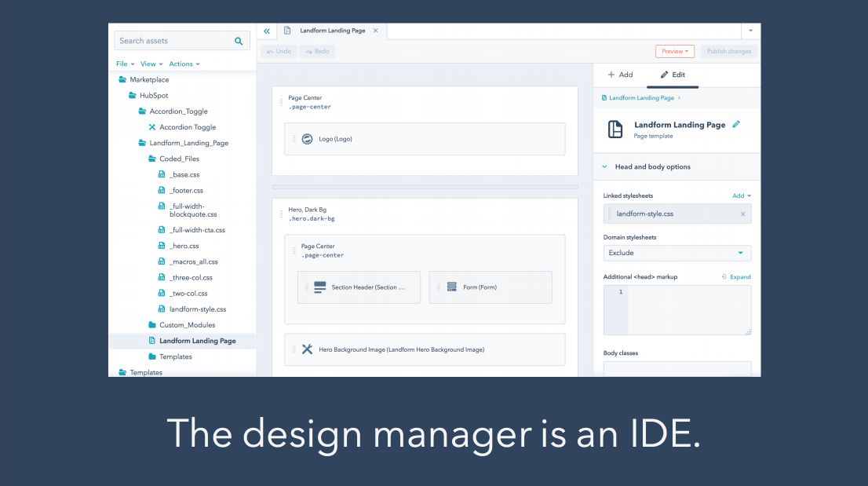Click the Section Header module icon
The height and width of the screenshot is (486, 868).
click(319, 287)
